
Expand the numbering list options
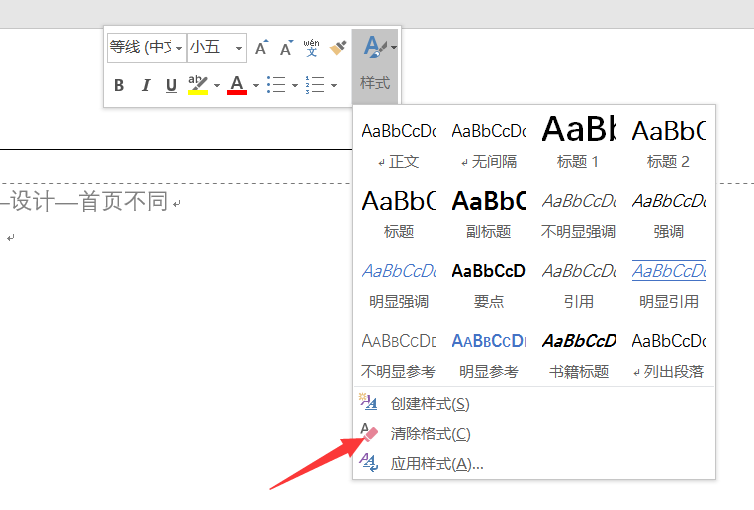[334, 86]
